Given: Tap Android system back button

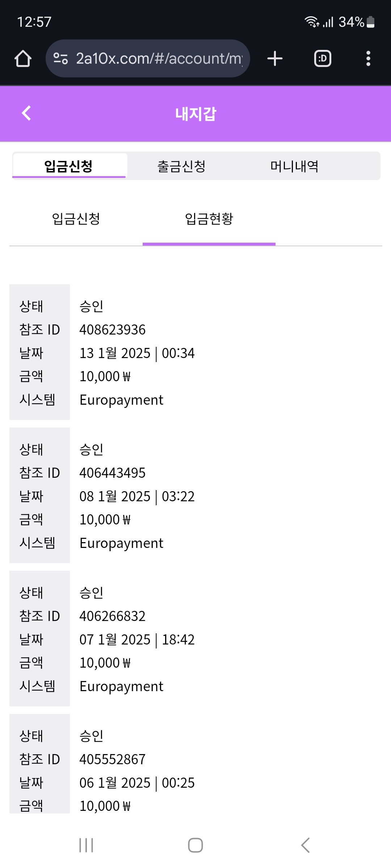Looking at the screenshot, I should [305, 845].
